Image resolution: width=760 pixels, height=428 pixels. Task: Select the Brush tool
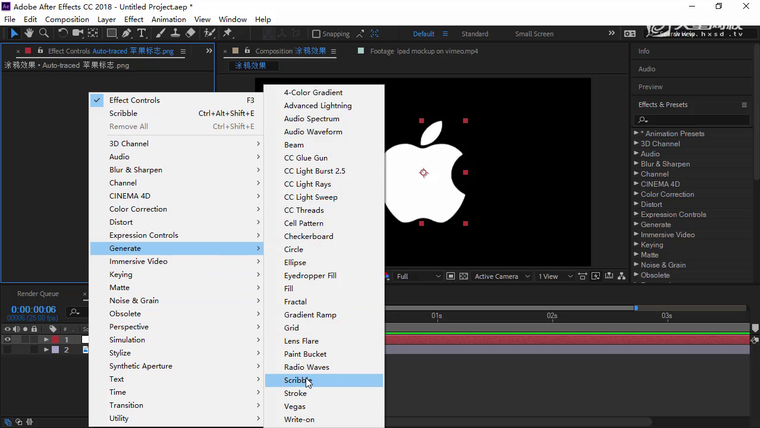coord(159,33)
